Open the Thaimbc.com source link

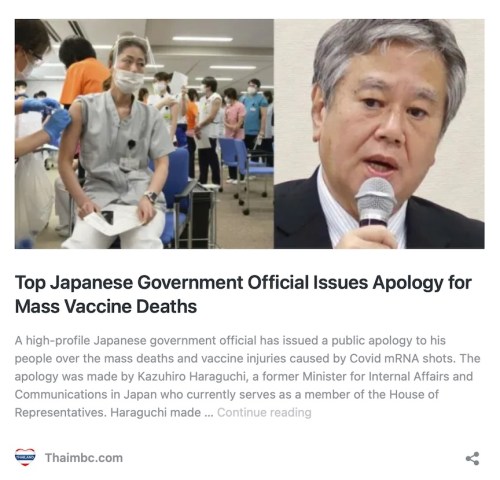(84, 458)
